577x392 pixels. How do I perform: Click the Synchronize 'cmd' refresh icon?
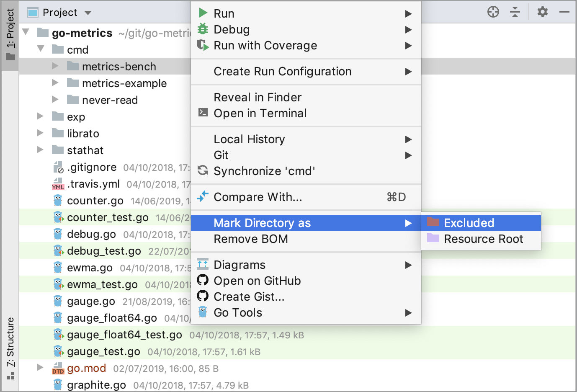pos(203,170)
